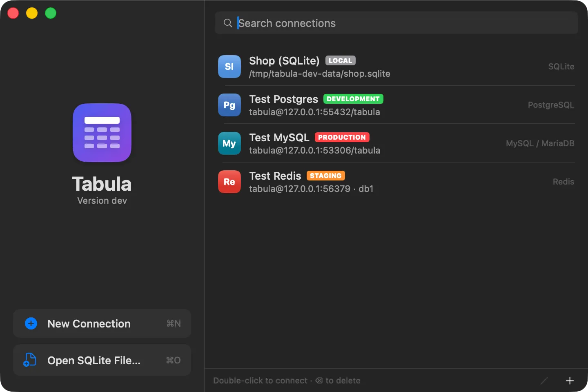Click the 'Tabula' title text
The width and height of the screenshot is (588, 392).
pyautogui.click(x=102, y=184)
